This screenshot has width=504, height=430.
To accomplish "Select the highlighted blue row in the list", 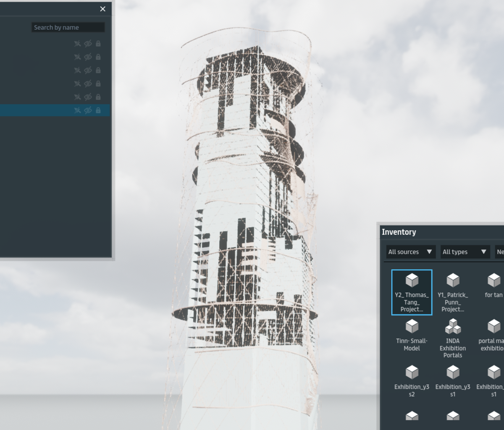I will [34, 110].
